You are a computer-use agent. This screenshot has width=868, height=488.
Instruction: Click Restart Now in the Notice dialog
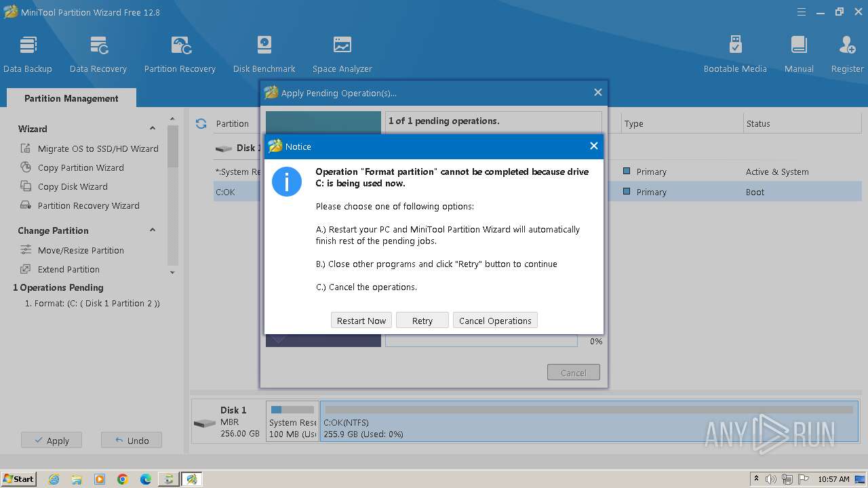tap(361, 321)
